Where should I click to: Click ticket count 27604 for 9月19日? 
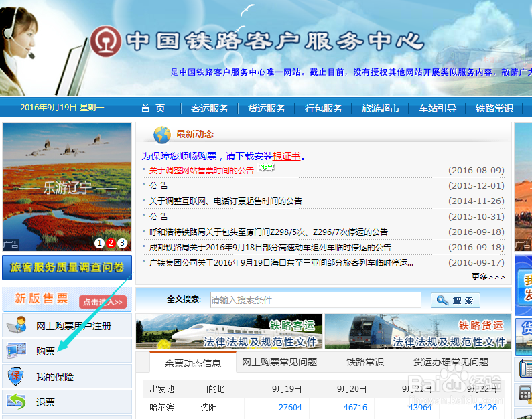290,407
